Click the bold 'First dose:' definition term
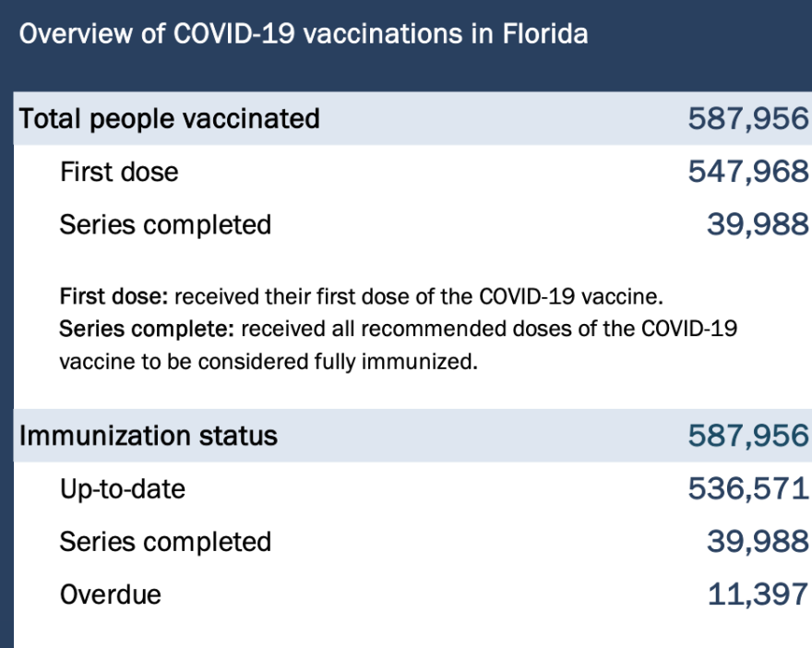The width and height of the screenshot is (812, 648). [113, 297]
